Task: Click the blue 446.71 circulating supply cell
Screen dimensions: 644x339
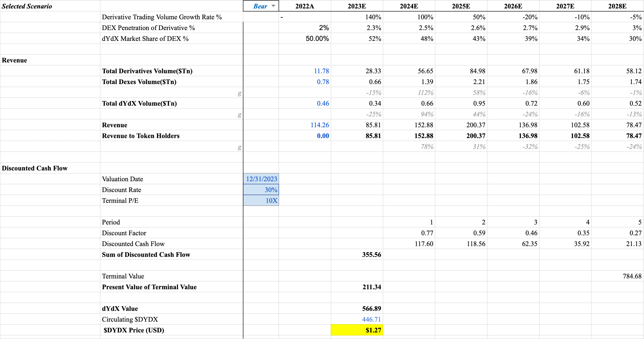Action: 357,319
